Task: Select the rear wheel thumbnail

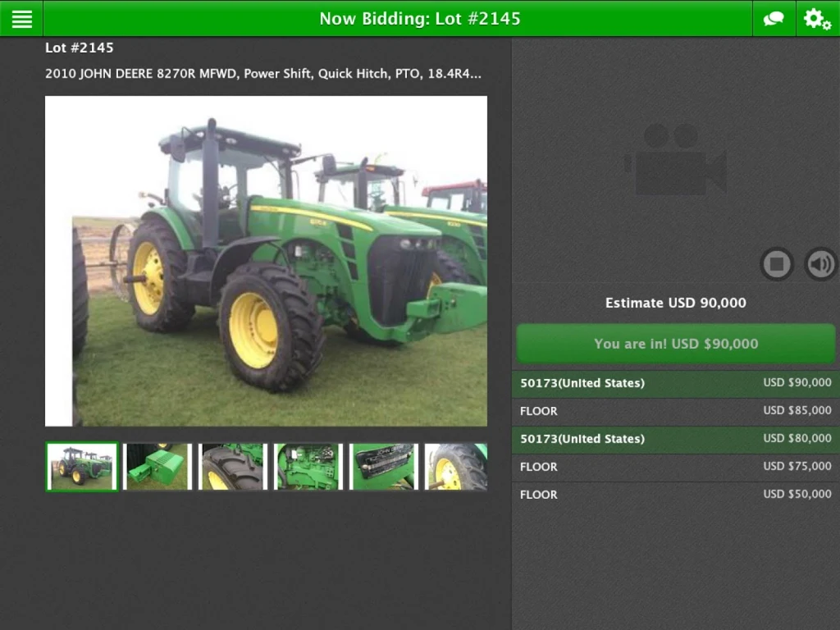Action: pos(456,466)
